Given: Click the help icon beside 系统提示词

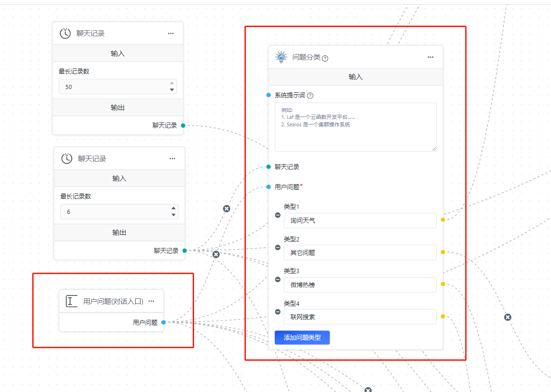Looking at the screenshot, I should (310, 96).
